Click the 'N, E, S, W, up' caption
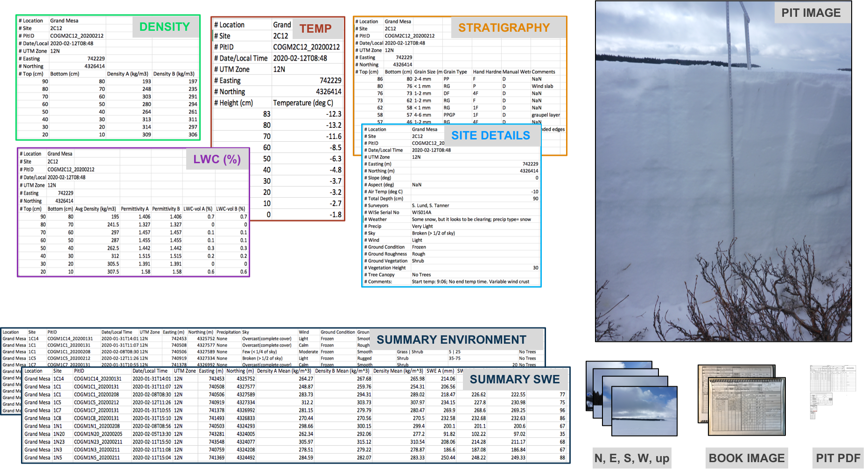 [x=632, y=458]
